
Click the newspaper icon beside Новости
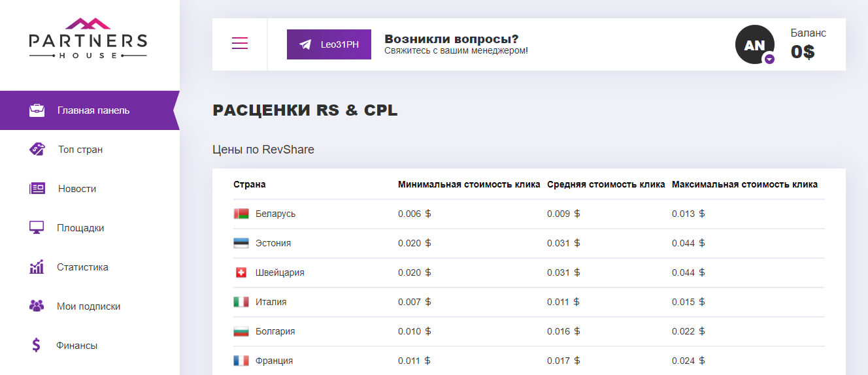tap(37, 189)
